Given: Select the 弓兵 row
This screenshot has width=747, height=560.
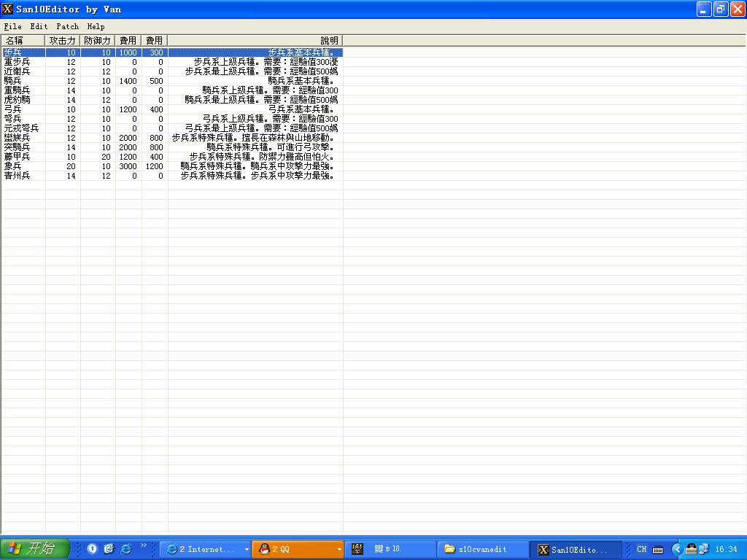Looking at the screenshot, I should [x=172, y=109].
